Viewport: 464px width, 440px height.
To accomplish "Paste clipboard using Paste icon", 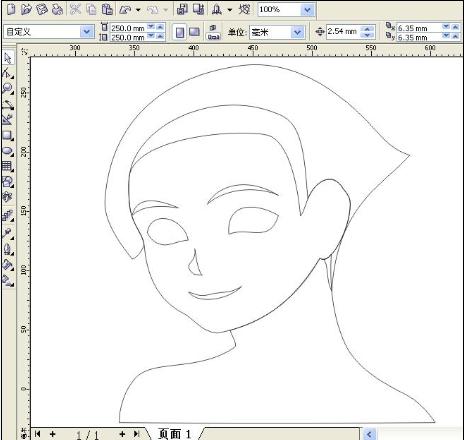I will (x=107, y=9).
